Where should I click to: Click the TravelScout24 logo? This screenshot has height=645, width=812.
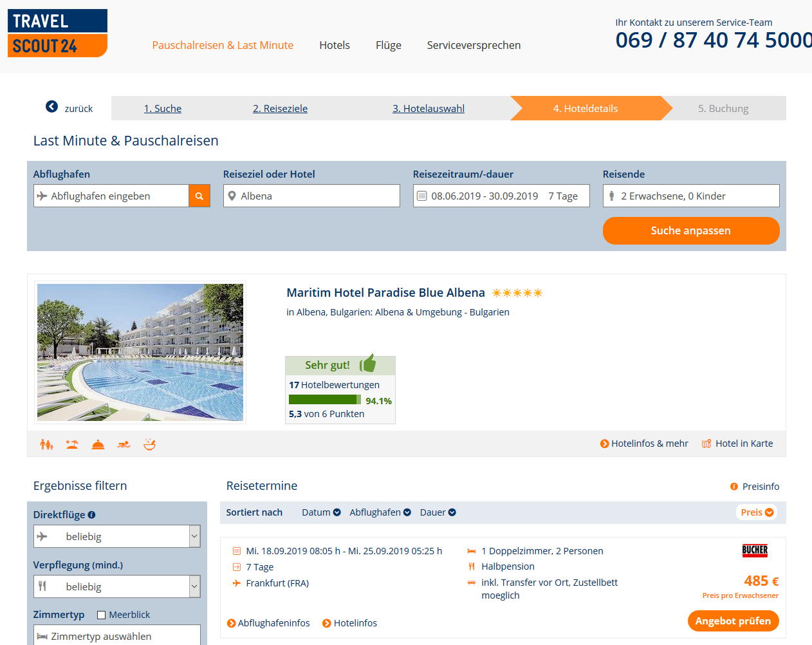[x=57, y=33]
